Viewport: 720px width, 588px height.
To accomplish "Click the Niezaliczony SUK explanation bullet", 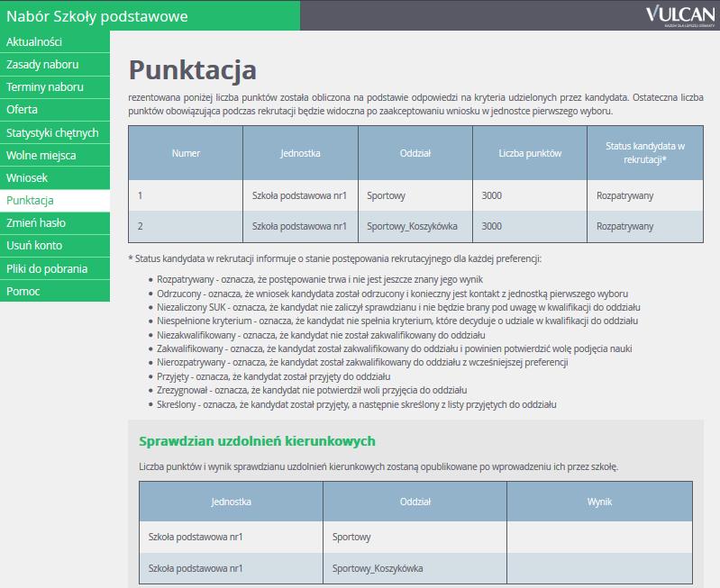I will coord(398,307).
